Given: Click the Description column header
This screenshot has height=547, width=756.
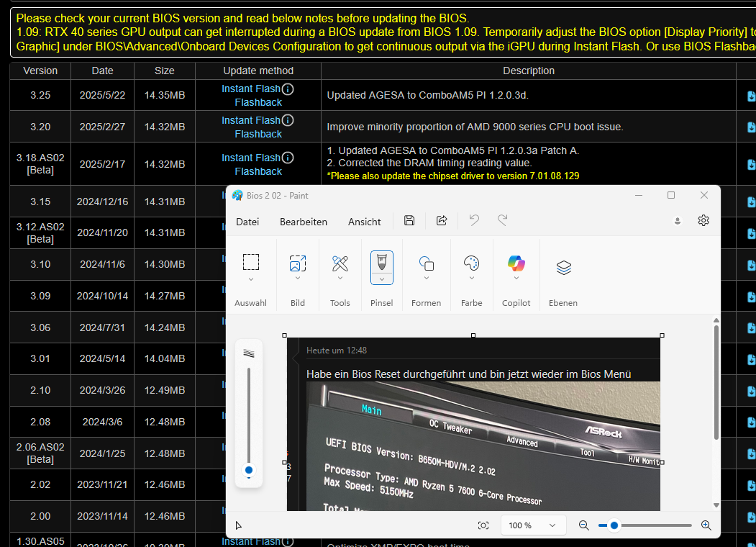Looking at the screenshot, I should pos(529,71).
